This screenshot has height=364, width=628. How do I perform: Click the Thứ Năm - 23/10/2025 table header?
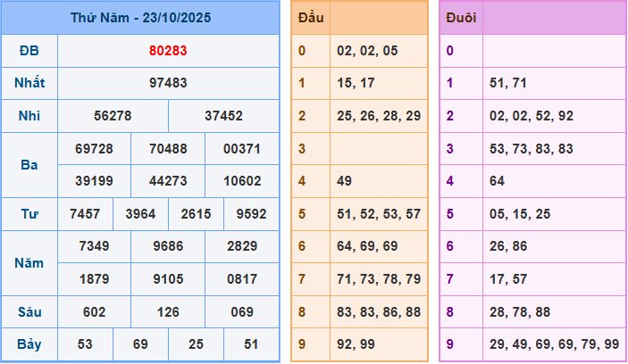click(140, 18)
